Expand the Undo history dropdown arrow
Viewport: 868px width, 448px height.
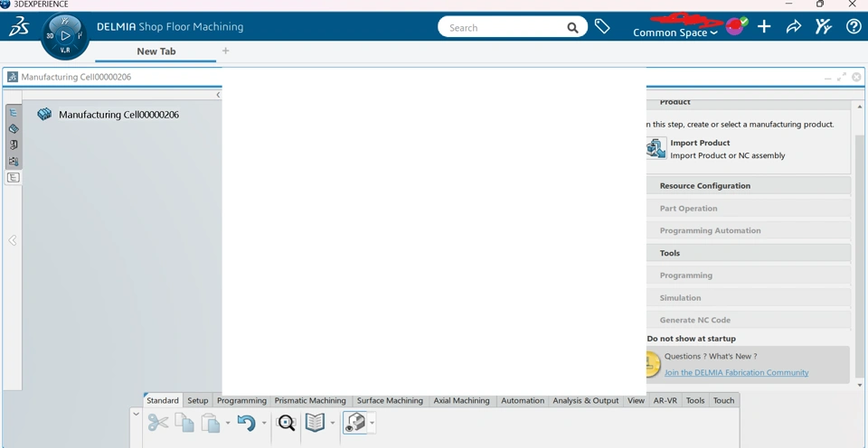[264, 423]
